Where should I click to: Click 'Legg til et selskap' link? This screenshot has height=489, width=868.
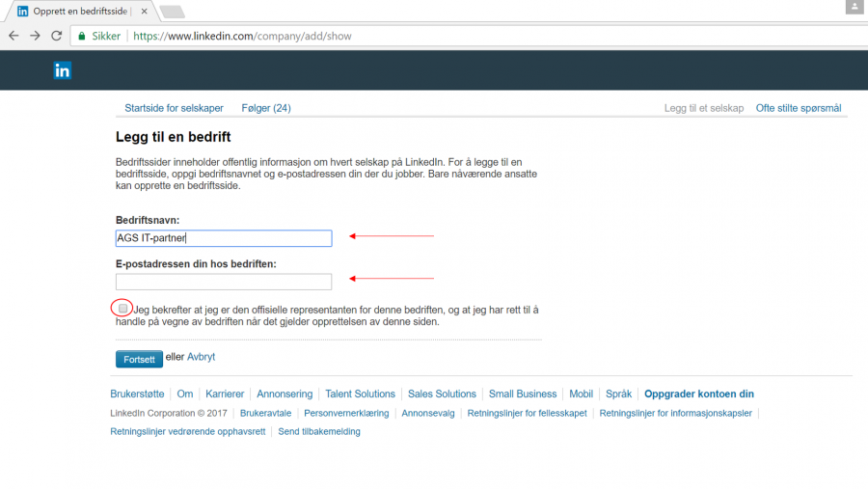point(704,108)
